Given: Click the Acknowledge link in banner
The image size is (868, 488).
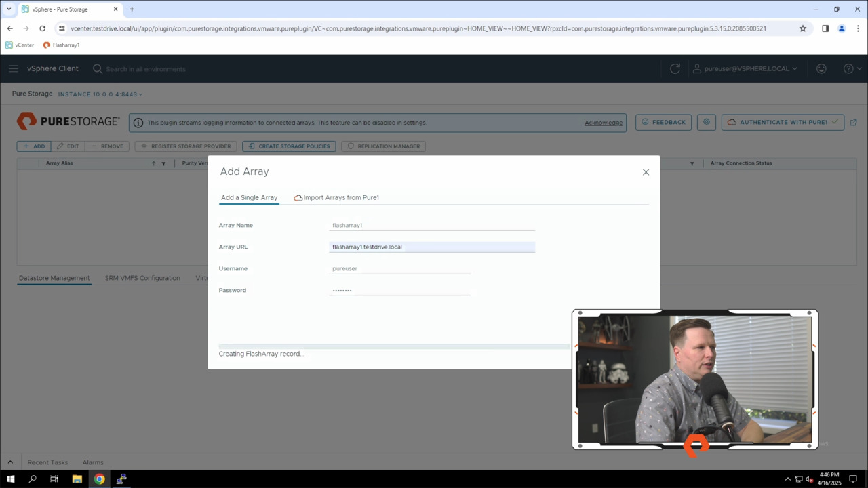Looking at the screenshot, I should tap(603, 122).
